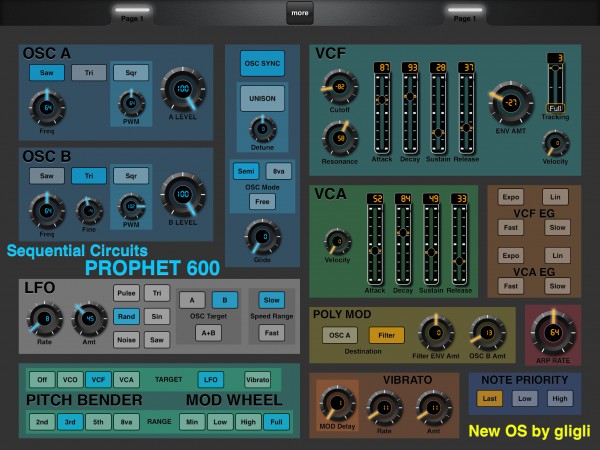Set pitch bender target to Off
The height and width of the screenshot is (450, 600).
42,380
